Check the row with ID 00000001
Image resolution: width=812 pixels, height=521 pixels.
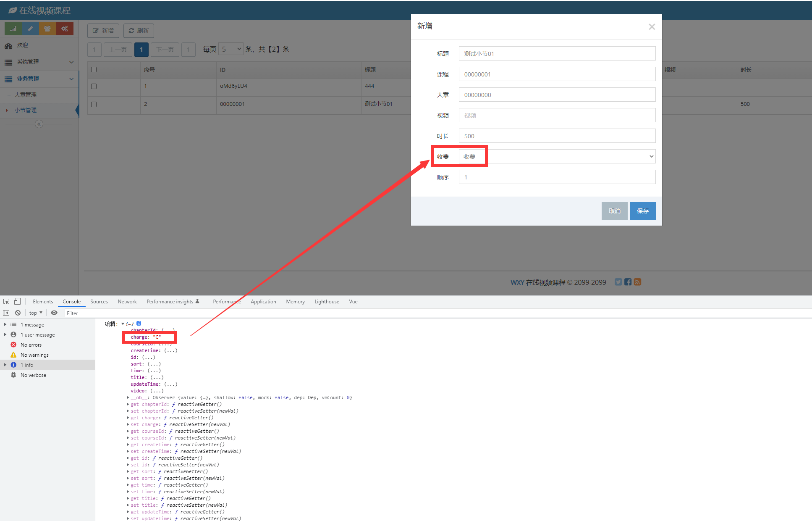94,104
